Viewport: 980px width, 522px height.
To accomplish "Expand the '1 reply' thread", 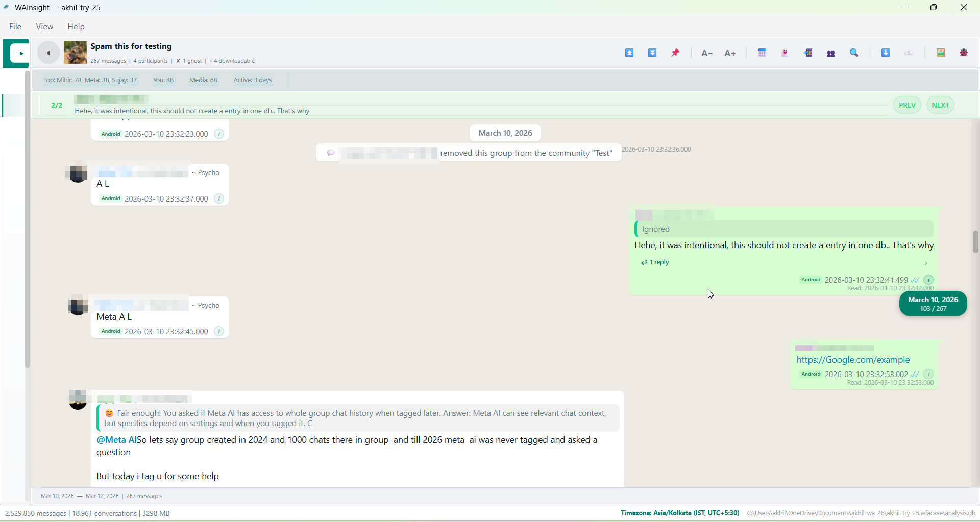I will coord(655,262).
